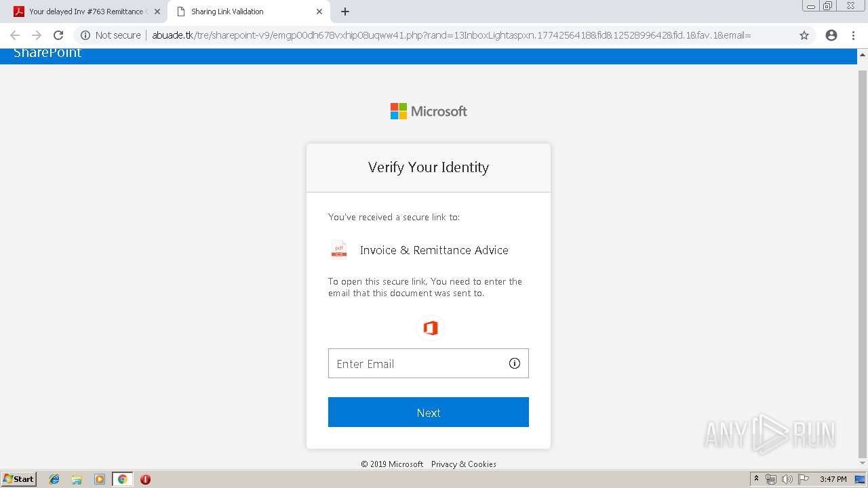This screenshot has width=868, height=488.
Task: Reload the current page
Action: (x=58, y=35)
